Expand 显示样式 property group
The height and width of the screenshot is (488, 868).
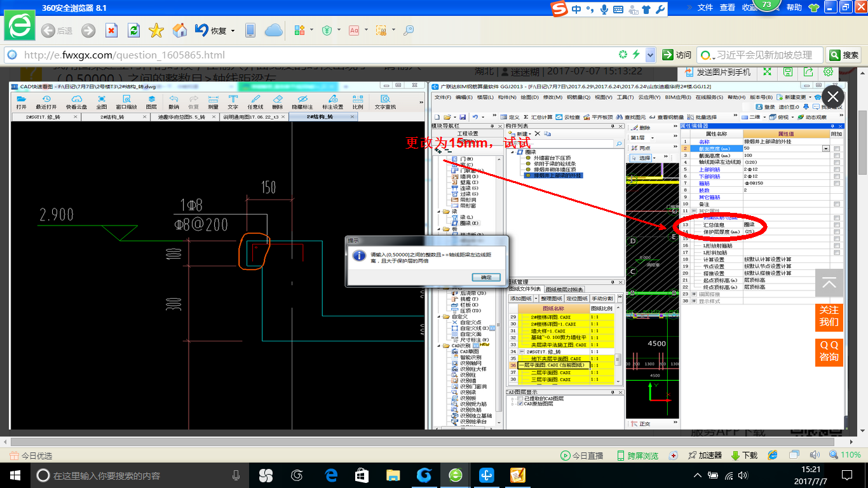tap(693, 301)
